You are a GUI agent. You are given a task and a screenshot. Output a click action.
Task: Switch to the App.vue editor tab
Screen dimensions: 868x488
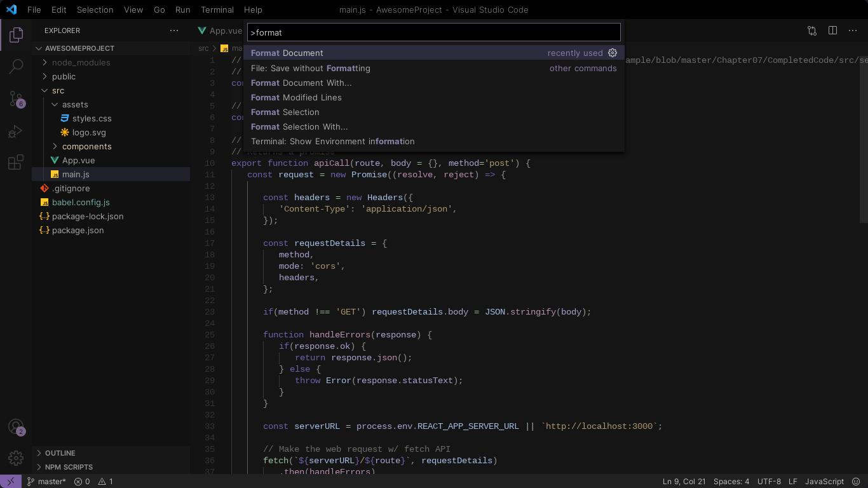click(x=219, y=30)
